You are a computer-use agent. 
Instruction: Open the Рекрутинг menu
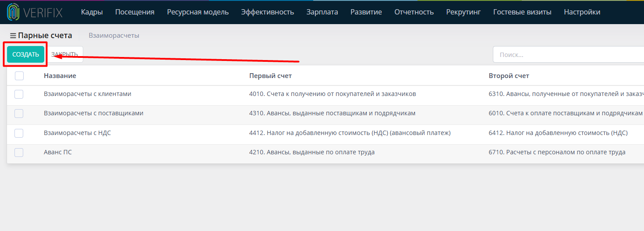pos(464,12)
